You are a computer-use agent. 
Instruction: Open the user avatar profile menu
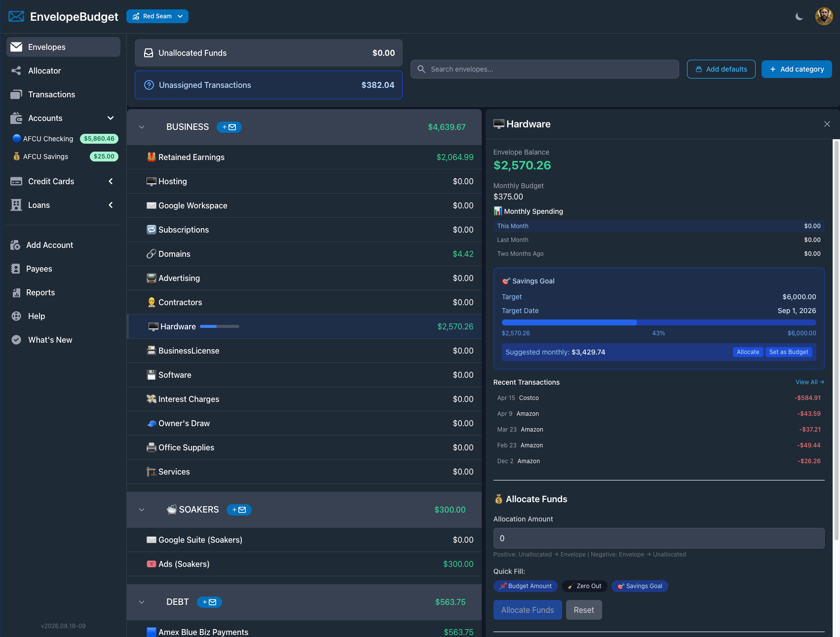(824, 16)
